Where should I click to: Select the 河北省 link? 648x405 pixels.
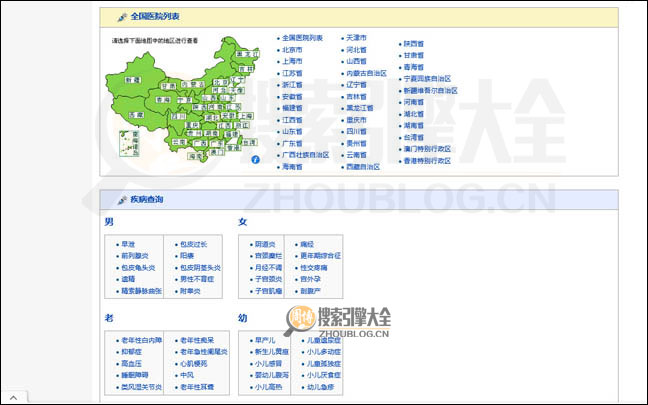356,50
